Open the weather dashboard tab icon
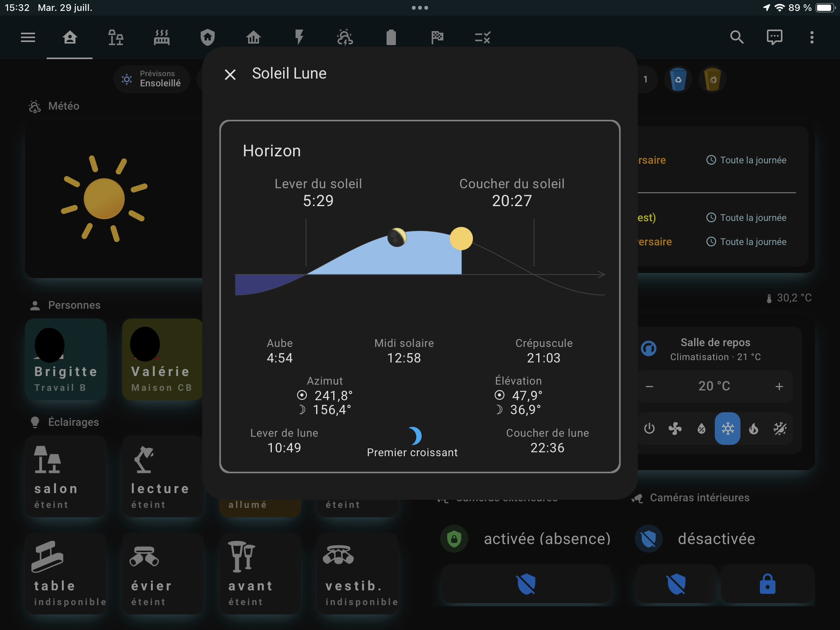 point(345,37)
